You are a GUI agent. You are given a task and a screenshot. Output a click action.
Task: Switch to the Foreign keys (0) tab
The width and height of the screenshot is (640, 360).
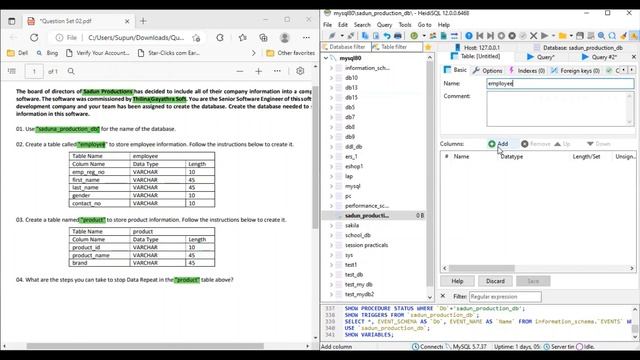tap(576, 71)
